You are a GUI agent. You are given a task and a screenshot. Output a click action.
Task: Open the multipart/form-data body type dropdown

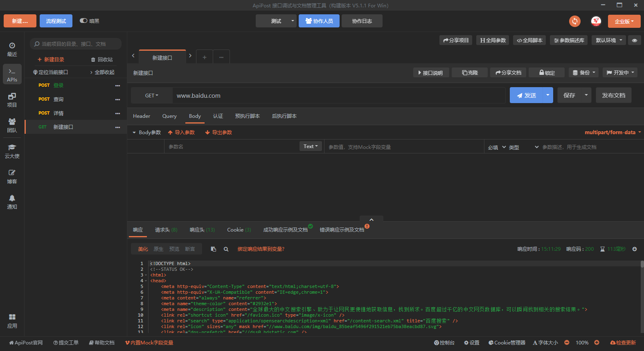click(612, 133)
